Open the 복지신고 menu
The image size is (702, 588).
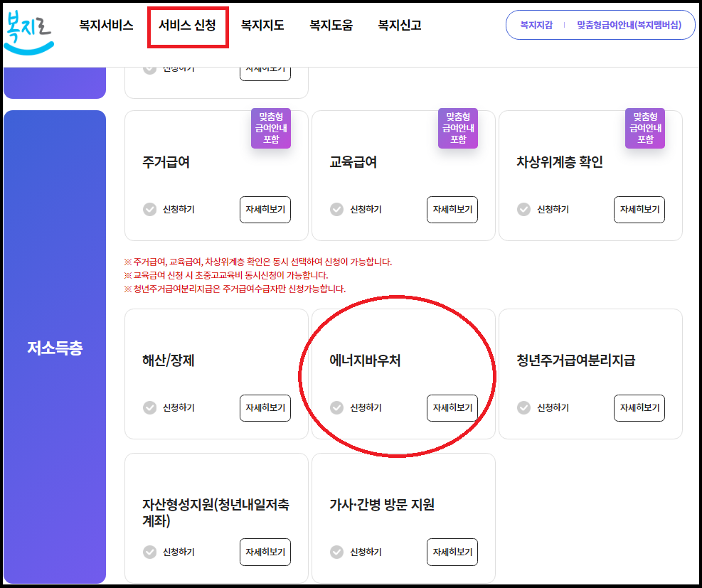pos(400,25)
